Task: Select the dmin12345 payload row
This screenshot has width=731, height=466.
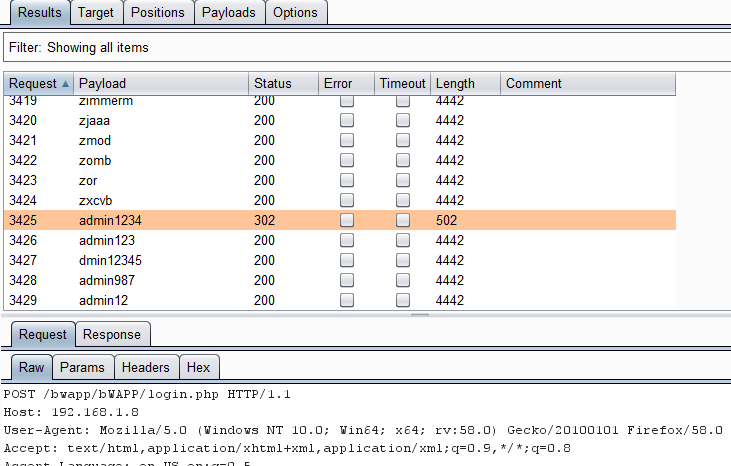Action: pyautogui.click(x=340, y=260)
